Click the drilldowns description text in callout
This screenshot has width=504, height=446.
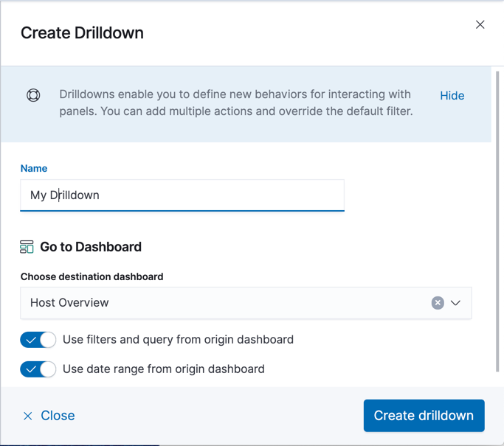tap(236, 103)
